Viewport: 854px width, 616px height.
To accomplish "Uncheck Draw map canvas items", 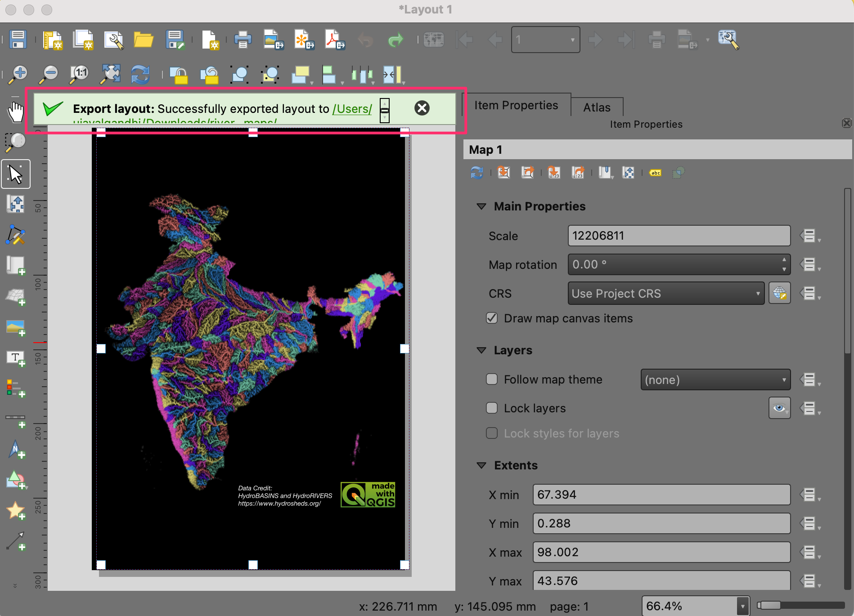I will pyautogui.click(x=492, y=318).
